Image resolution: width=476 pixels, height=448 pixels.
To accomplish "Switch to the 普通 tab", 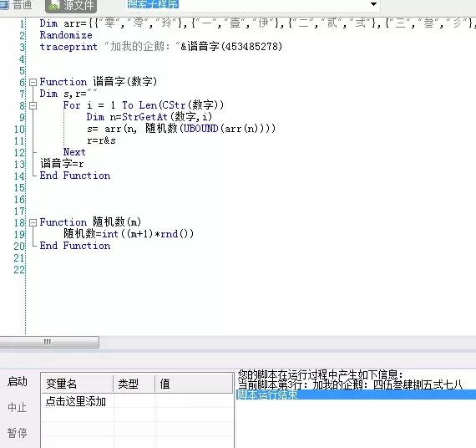I will [17, 5].
